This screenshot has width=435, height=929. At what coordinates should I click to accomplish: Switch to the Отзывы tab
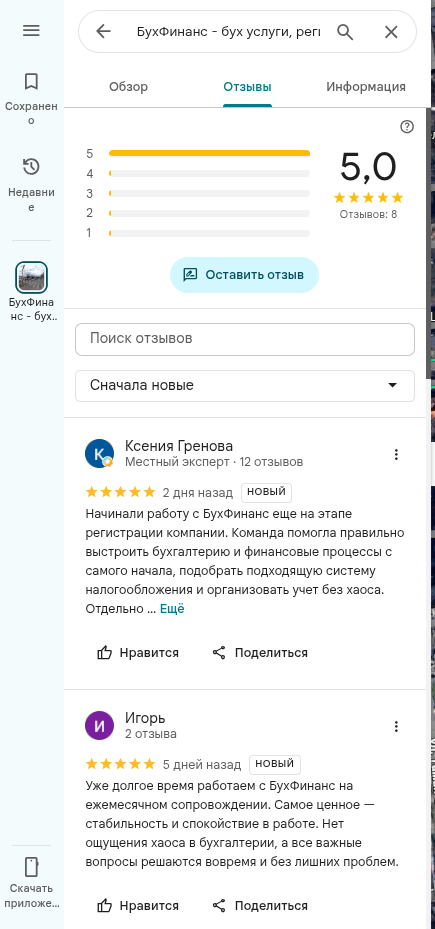point(247,87)
